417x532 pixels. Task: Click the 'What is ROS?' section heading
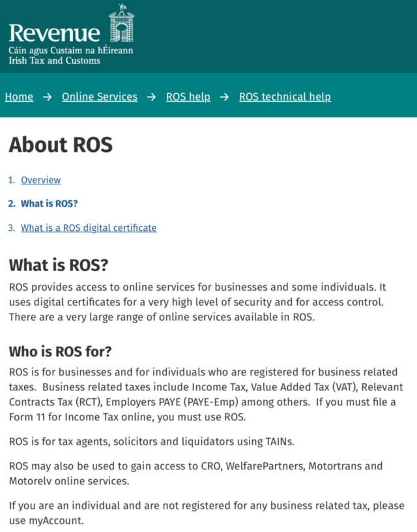coord(59,265)
